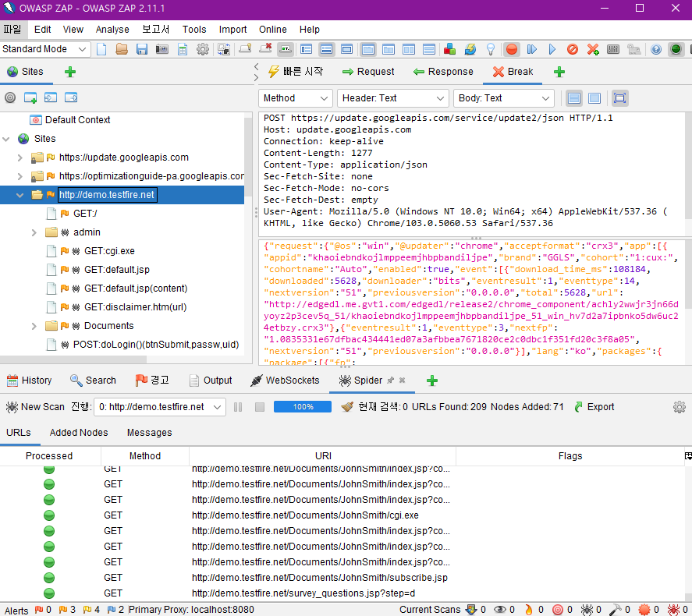Add a new tab beside the Spider tab

(x=432, y=381)
